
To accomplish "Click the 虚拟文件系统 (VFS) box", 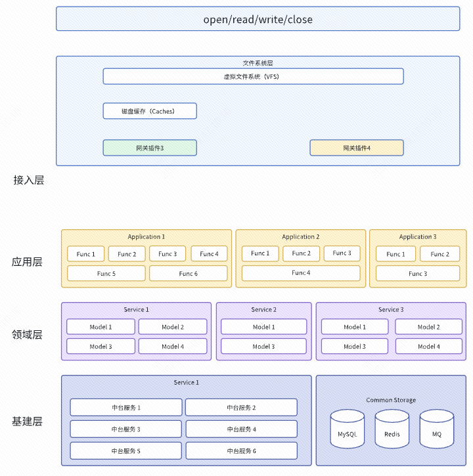I will point(253,77).
